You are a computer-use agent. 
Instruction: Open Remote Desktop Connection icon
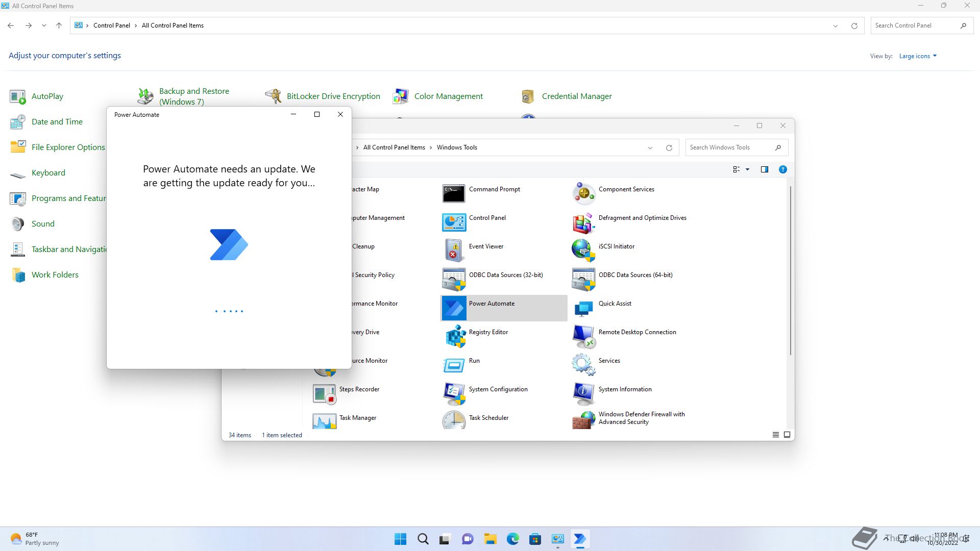(583, 336)
